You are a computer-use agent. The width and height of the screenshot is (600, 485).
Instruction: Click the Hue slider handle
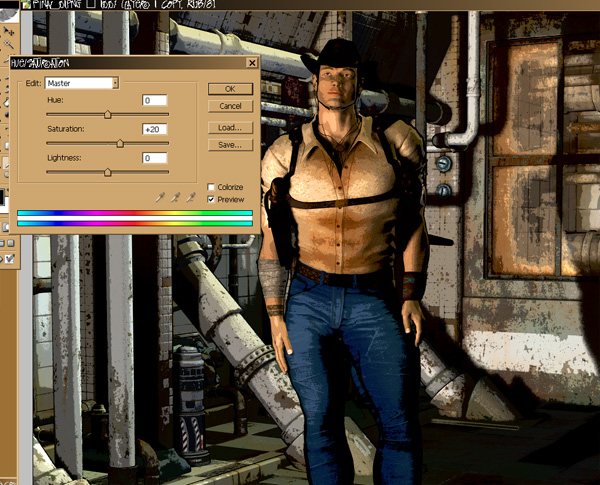coord(108,114)
